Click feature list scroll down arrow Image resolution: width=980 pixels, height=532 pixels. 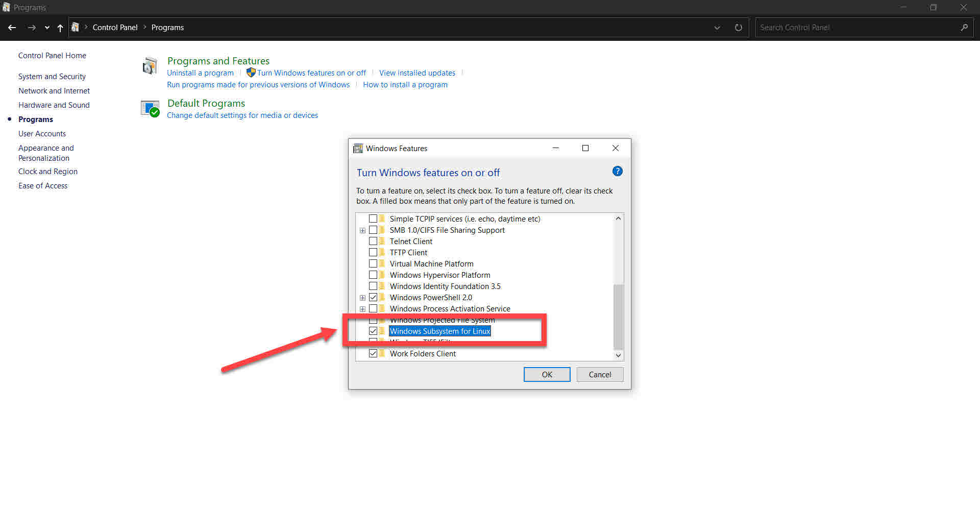(618, 355)
